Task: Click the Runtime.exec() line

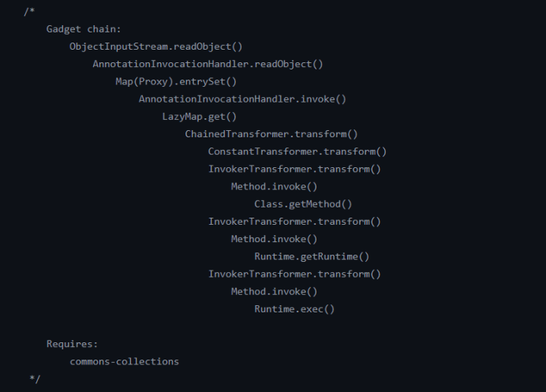Action: [294, 308]
